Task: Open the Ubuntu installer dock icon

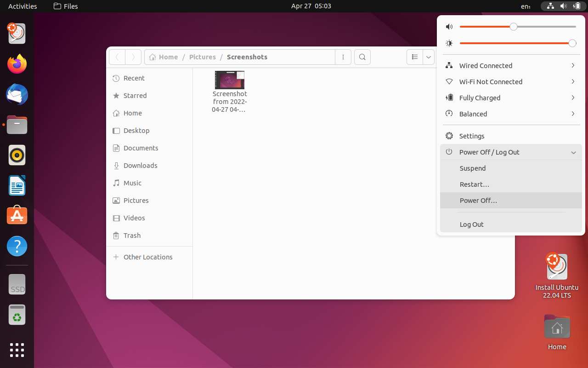Action: 17,34
